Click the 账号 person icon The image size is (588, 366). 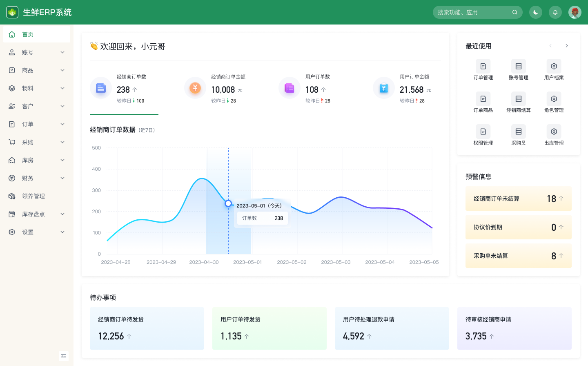click(12, 52)
